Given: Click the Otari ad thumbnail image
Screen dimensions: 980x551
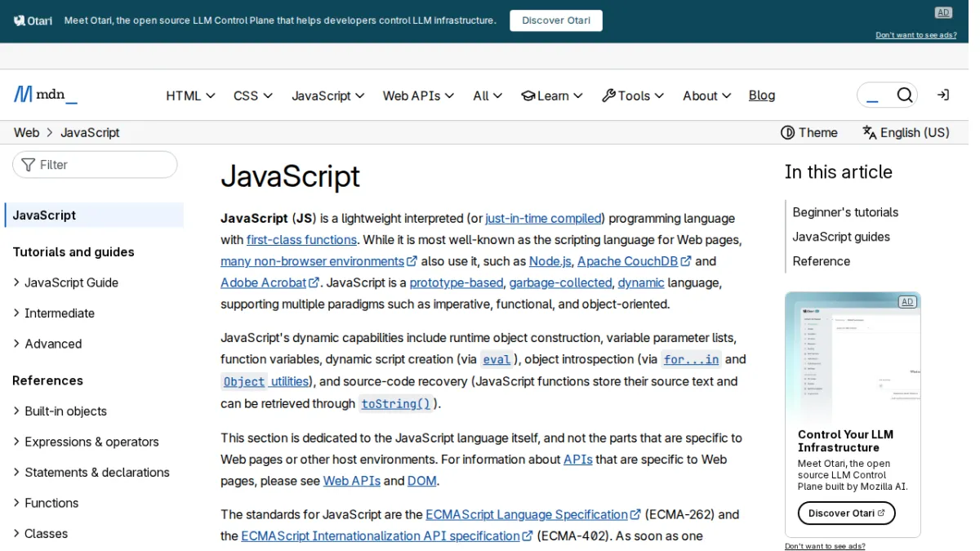Looking at the screenshot, I should point(853,356).
